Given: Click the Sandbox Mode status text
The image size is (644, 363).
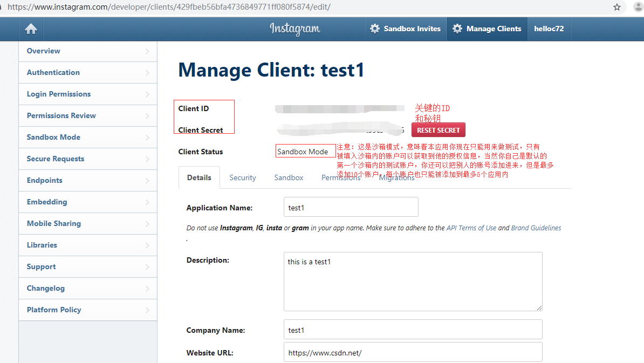Looking at the screenshot, I should tap(303, 152).
